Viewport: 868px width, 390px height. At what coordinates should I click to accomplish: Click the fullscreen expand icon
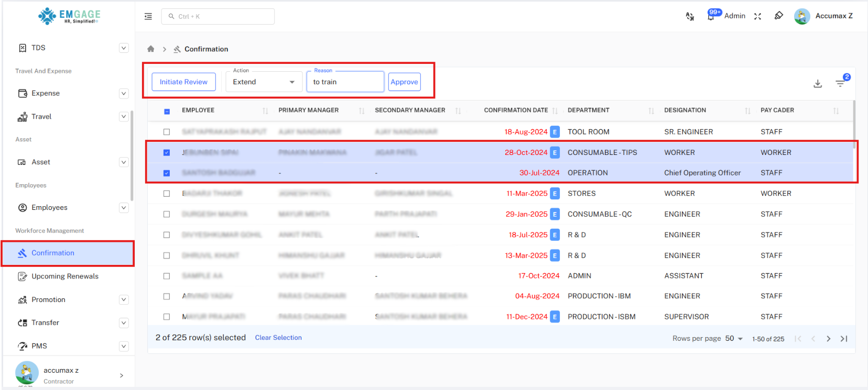pos(757,16)
